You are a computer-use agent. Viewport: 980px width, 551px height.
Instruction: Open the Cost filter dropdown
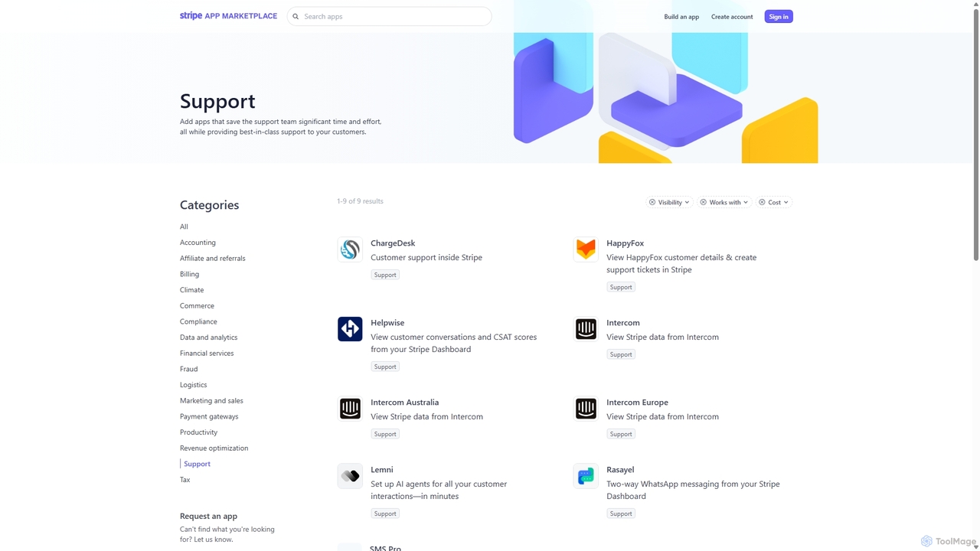773,202
